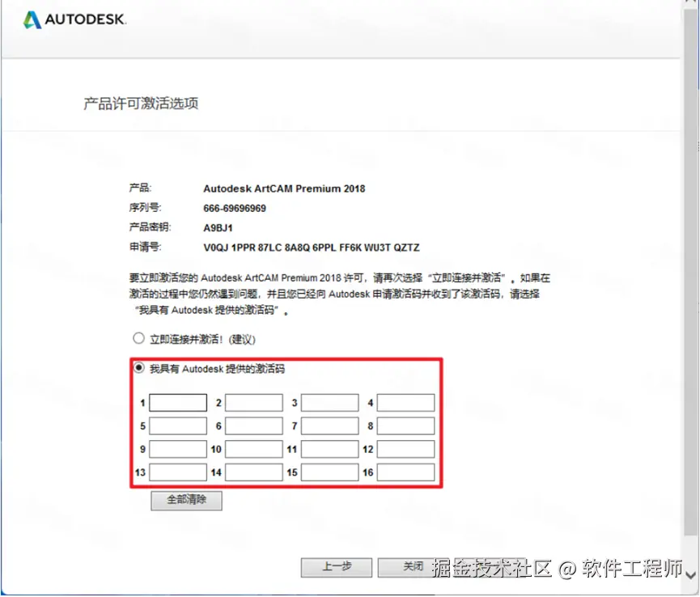Click serial number 666-69696969

(235, 209)
